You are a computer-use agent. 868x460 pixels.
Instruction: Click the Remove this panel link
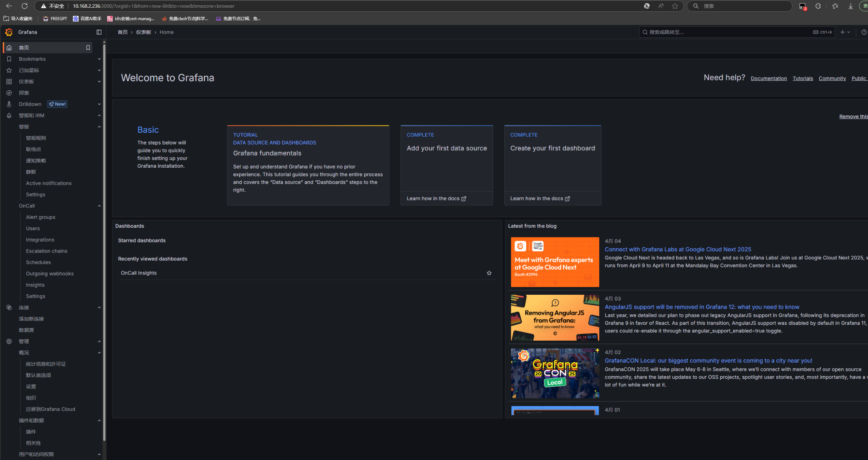click(853, 117)
